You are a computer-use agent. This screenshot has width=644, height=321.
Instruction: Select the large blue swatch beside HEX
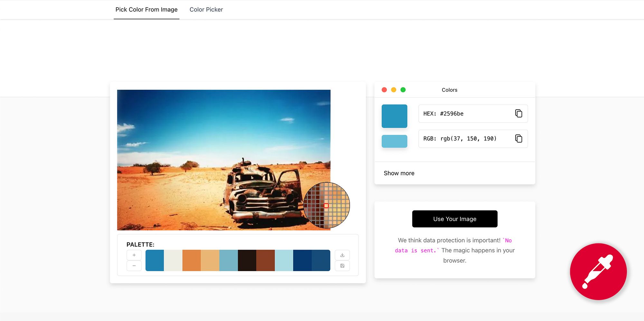pos(394,116)
